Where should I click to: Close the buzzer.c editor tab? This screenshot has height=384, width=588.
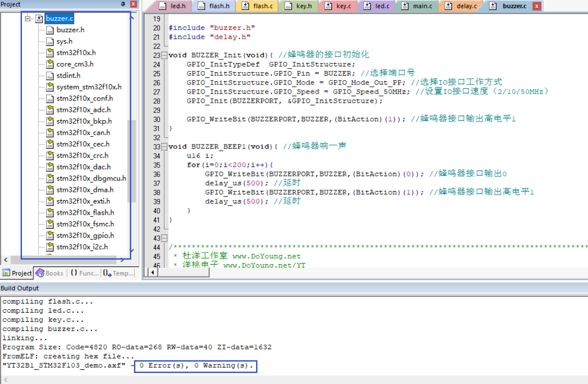coord(536,6)
